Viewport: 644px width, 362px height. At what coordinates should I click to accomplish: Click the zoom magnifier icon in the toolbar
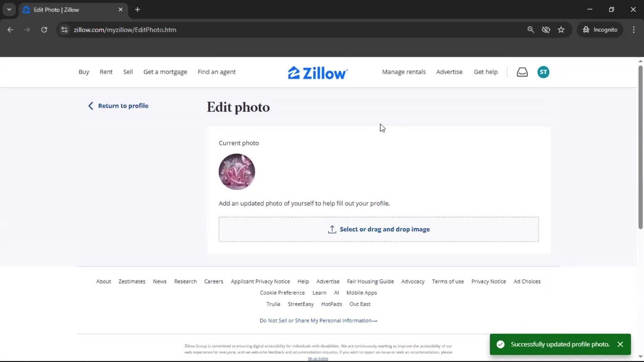pyautogui.click(x=531, y=29)
